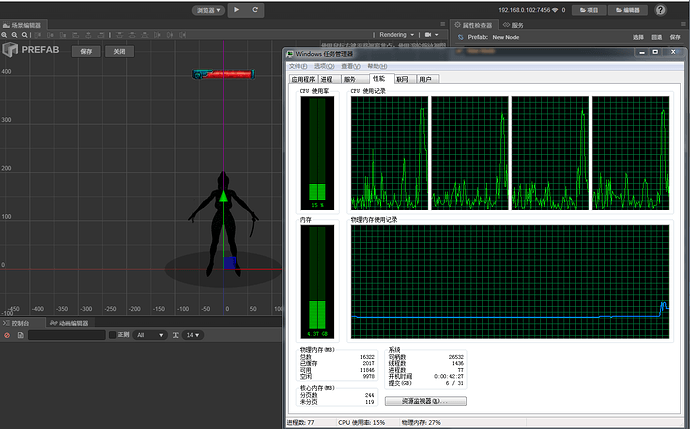The width and height of the screenshot is (690, 429).
Task: Click the console filter text input
Action: coord(65,335)
